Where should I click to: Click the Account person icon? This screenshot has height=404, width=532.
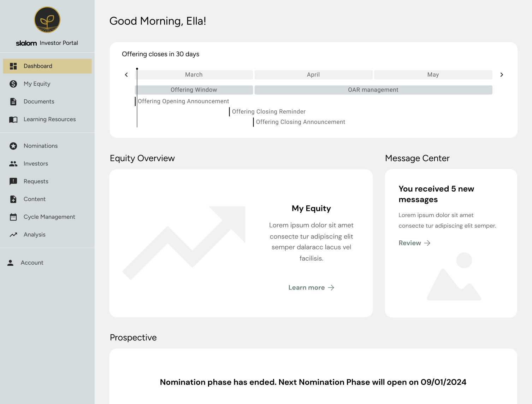pos(11,263)
